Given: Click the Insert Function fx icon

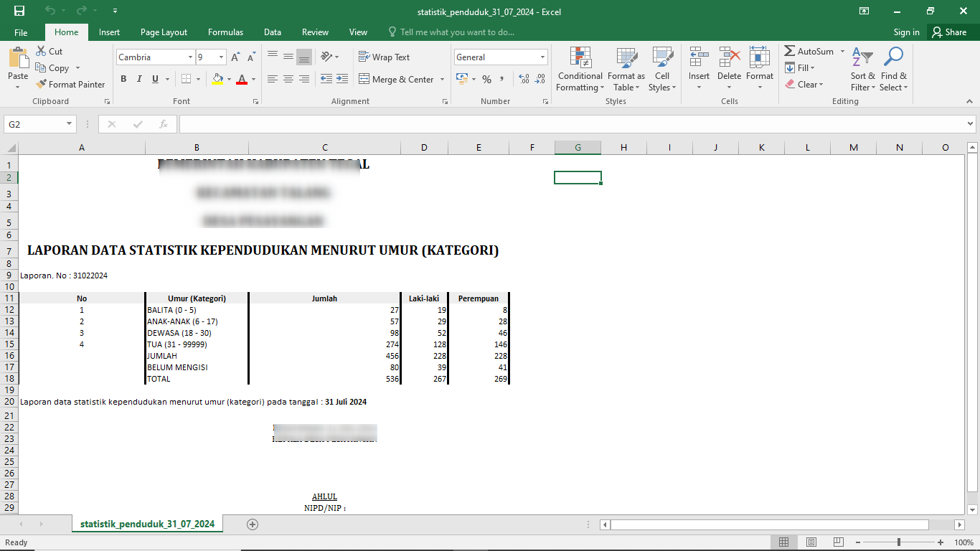Looking at the screenshot, I should coord(164,124).
